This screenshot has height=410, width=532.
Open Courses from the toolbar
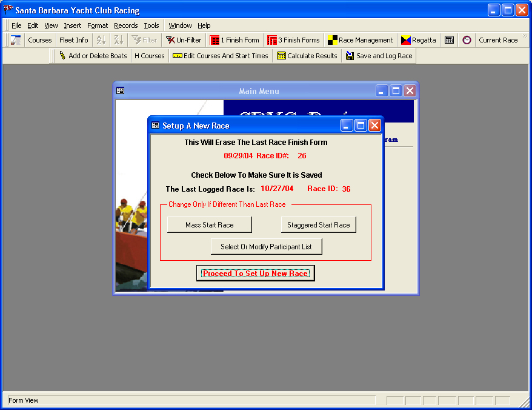[x=40, y=40]
